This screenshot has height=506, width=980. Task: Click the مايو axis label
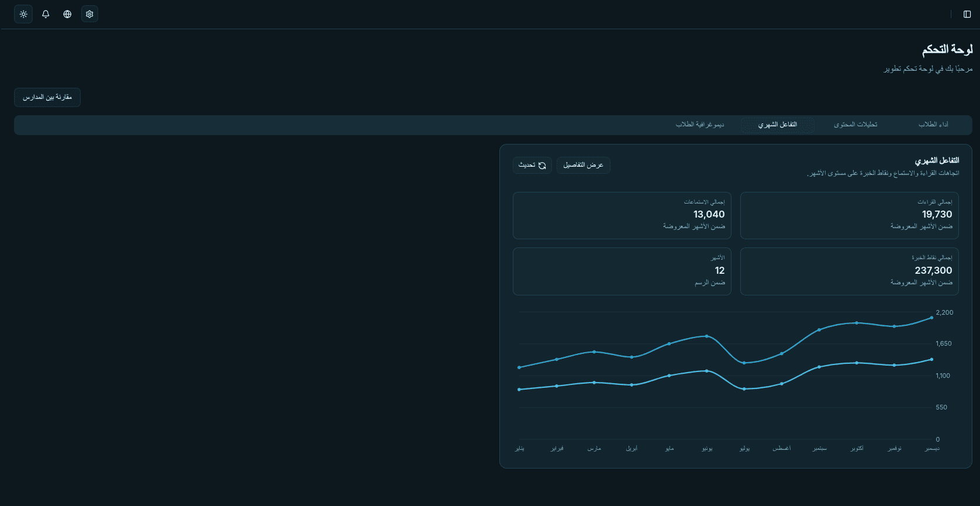click(670, 449)
